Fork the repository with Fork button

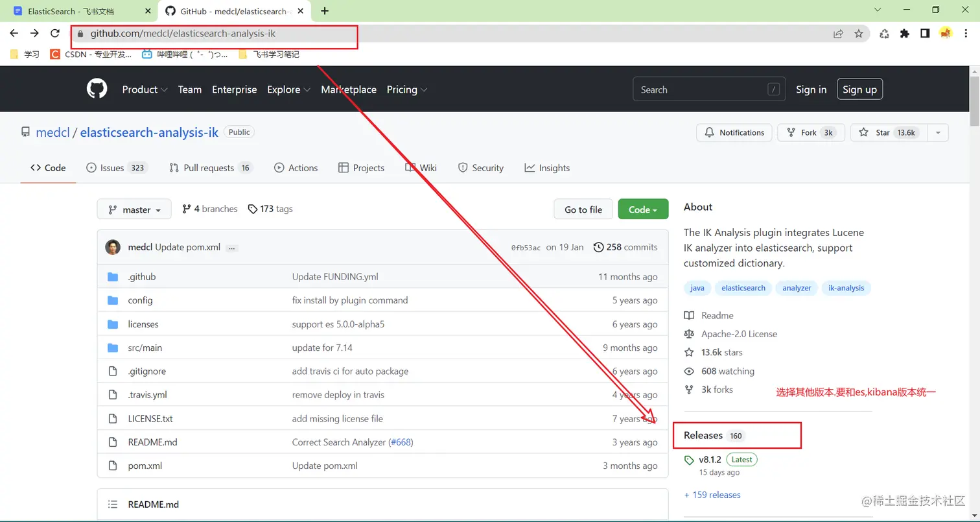(x=811, y=132)
